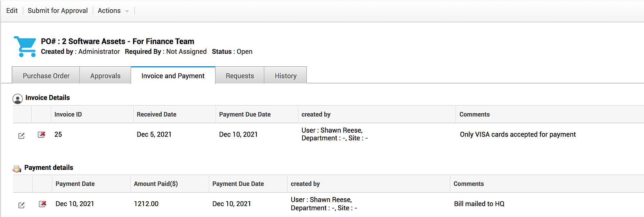View the History tab
Screen dimensions: 644x217
[x=286, y=76]
